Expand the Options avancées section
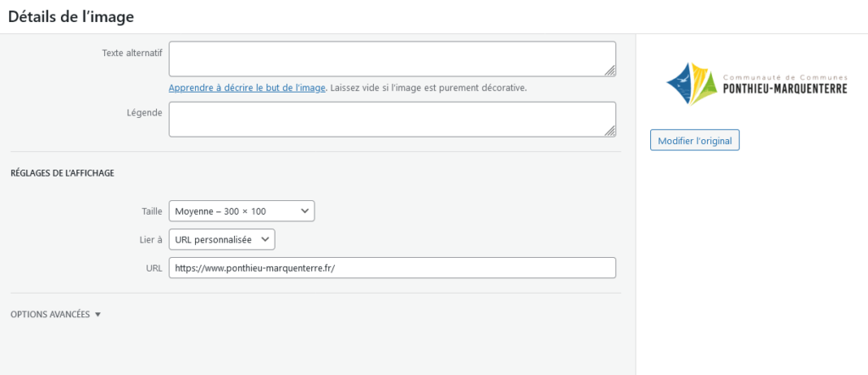The width and height of the screenshot is (868, 375). pyautogui.click(x=55, y=314)
